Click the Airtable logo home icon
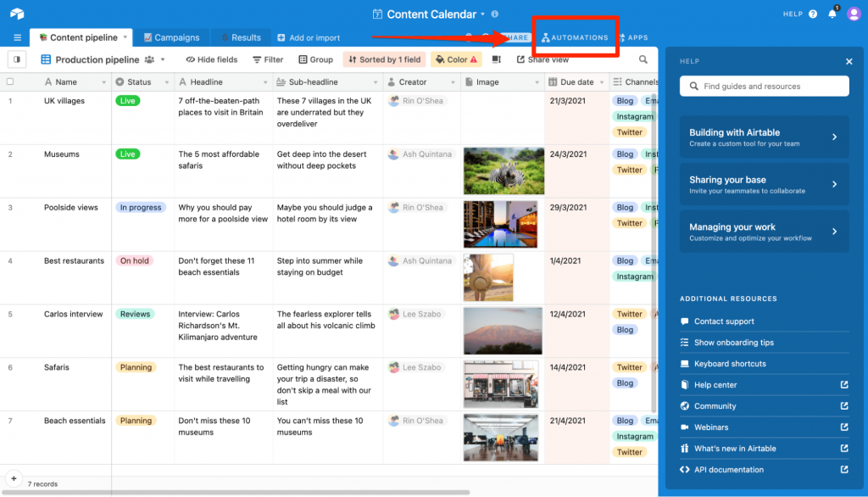This screenshot has height=497, width=868. pyautogui.click(x=17, y=14)
